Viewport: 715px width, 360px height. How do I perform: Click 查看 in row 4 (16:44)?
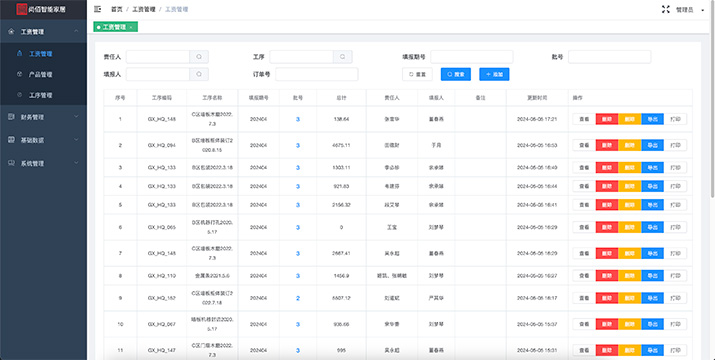[x=584, y=186]
